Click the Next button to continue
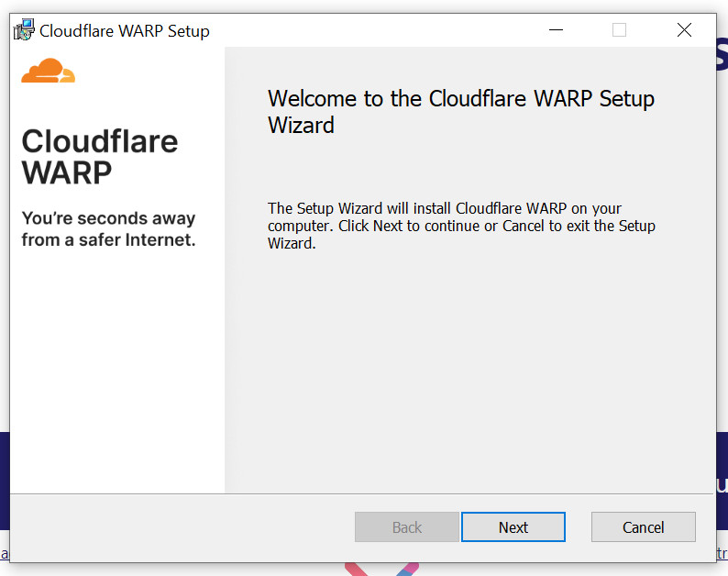The width and height of the screenshot is (728, 576). tap(513, 527)
